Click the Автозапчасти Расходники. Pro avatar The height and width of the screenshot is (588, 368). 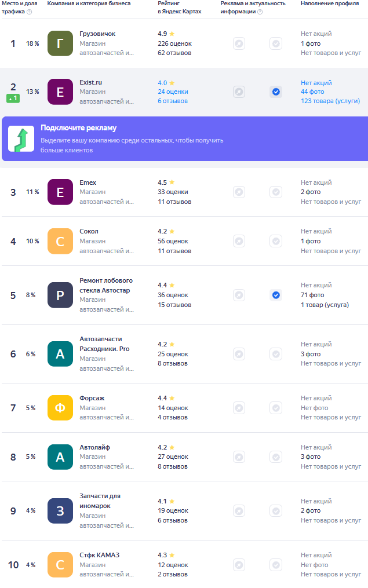(x=60, y=354)
